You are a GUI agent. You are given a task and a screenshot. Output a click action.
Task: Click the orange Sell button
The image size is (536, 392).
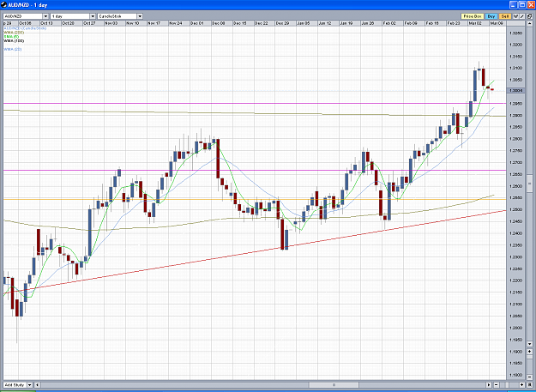click(x=505, y=16)
